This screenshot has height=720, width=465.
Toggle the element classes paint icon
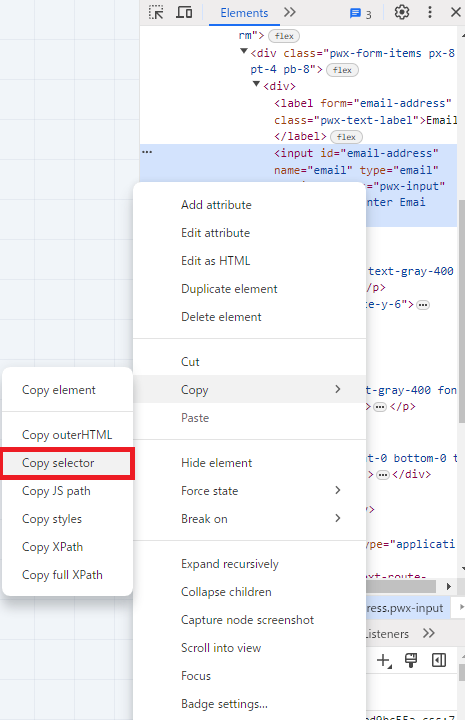click(x=411, y=660)
